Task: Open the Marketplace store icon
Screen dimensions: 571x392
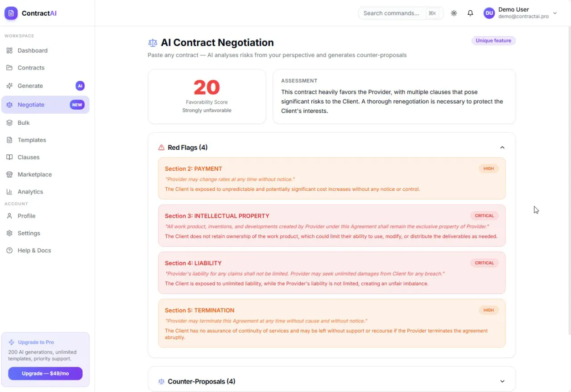Action: (9, 174)
